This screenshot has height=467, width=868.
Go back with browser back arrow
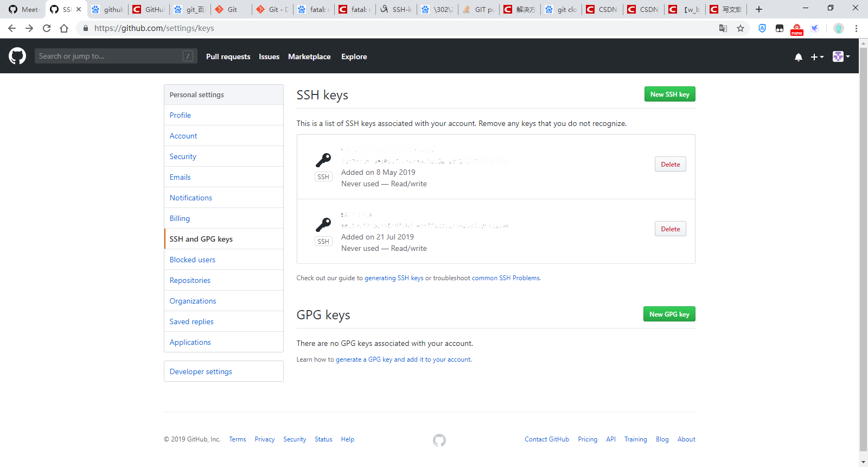click(12, 28)
